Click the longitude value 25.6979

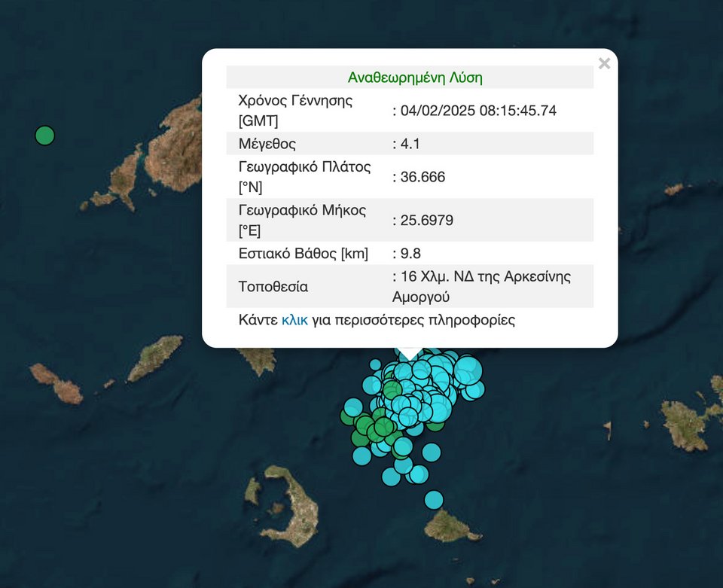point(426,220)
